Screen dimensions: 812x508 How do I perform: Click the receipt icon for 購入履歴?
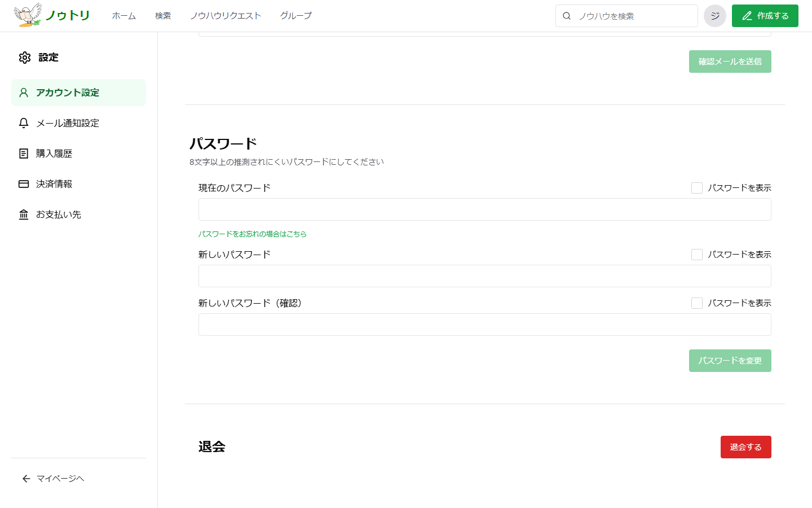pos(24,154)
